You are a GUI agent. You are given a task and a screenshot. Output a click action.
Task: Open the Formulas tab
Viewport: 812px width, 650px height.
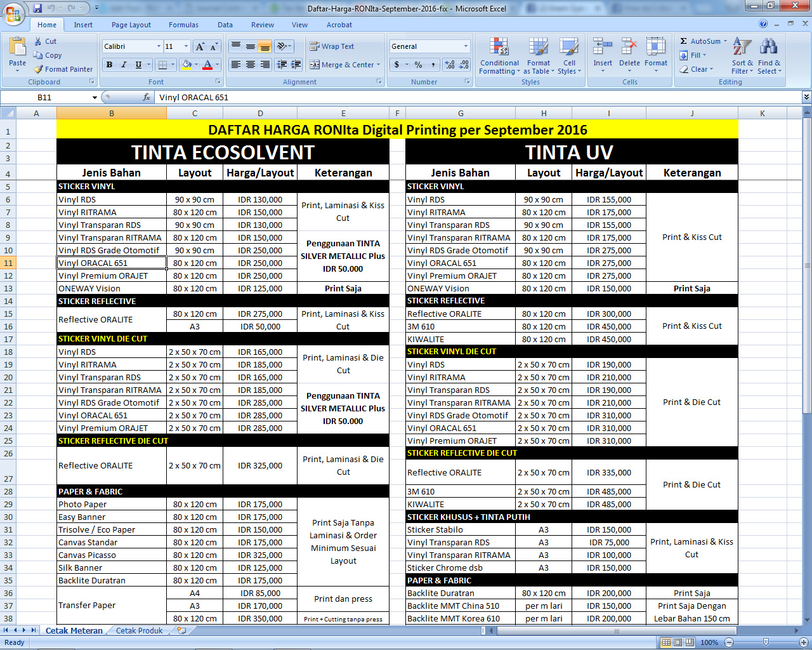(183, 25)
